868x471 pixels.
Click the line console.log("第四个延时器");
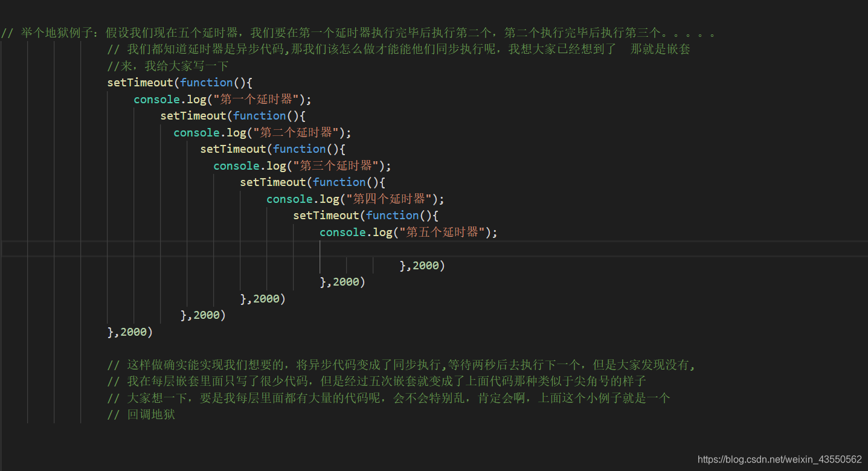pos(356,199)
